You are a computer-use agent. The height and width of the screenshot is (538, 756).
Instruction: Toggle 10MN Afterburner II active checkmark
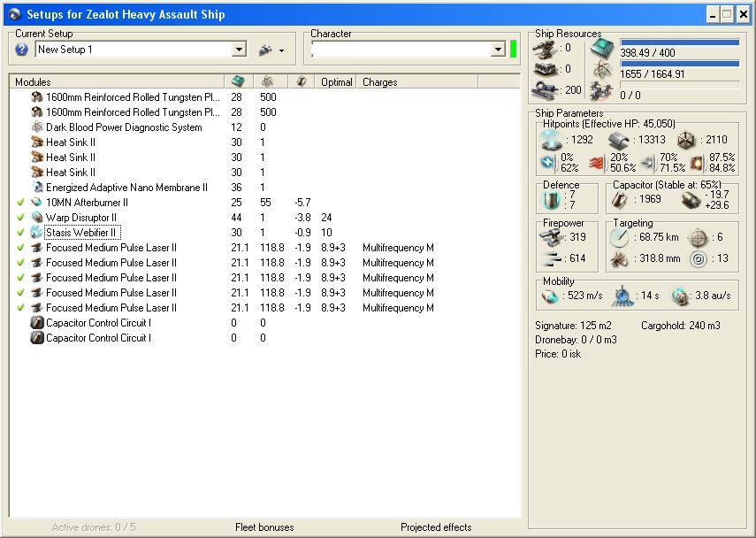pos(20,202)
